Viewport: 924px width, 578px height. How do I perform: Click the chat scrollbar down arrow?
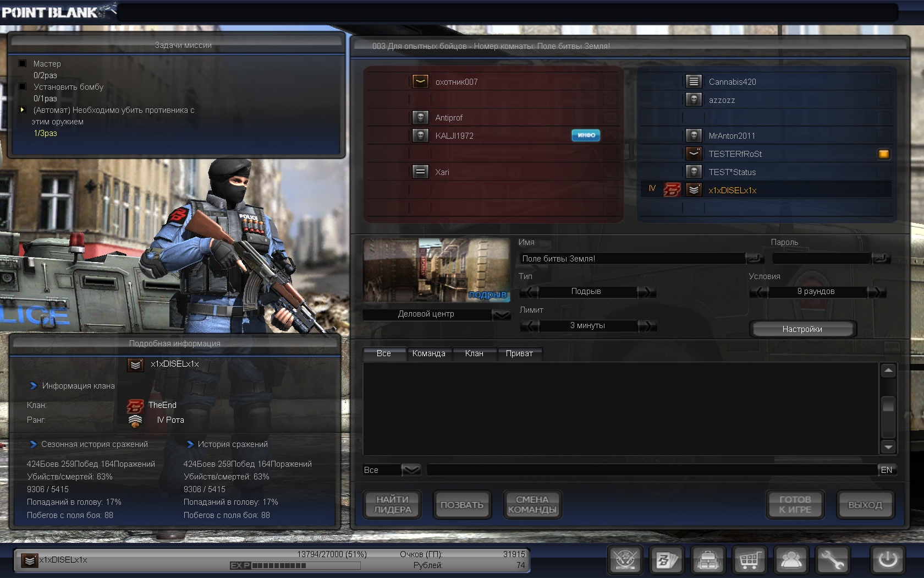[x=888, y=446]
